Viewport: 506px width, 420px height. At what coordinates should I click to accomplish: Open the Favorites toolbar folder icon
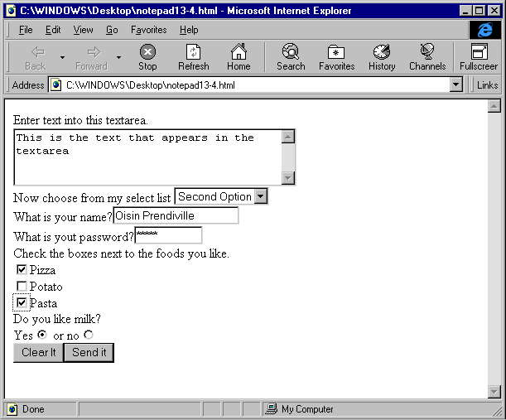click(x=336, y=51)
